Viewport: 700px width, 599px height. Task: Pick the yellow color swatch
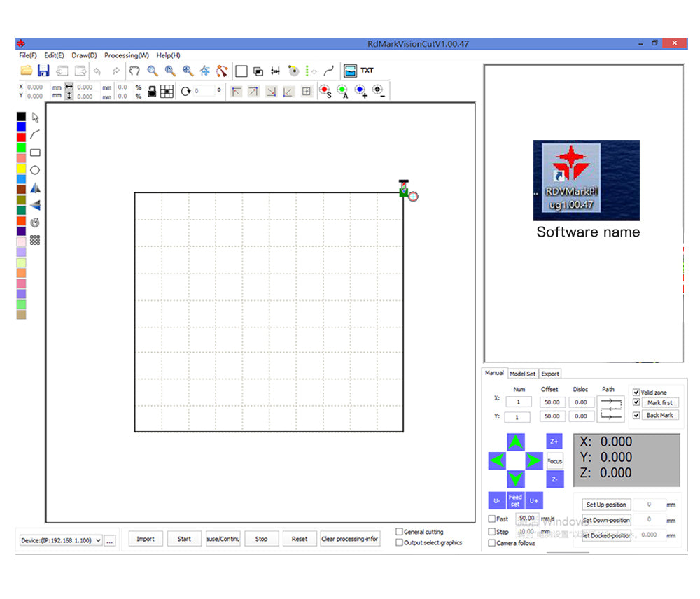(21, 169)
